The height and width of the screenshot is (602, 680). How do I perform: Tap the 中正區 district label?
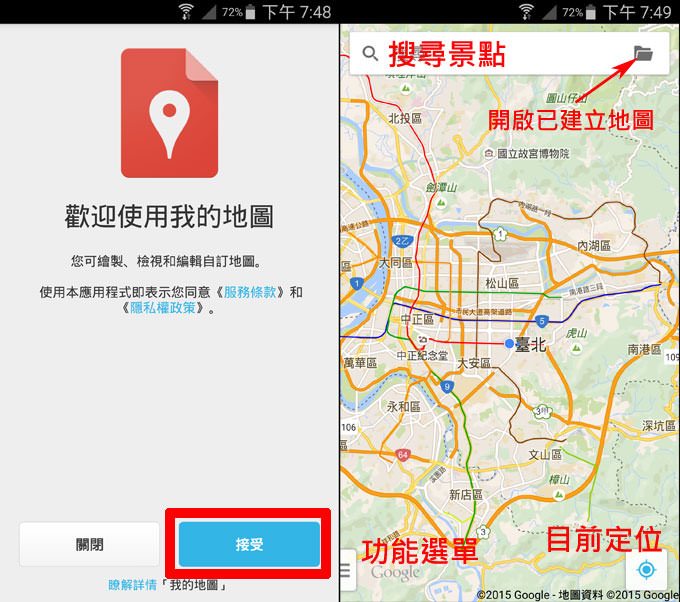(417, 320)
